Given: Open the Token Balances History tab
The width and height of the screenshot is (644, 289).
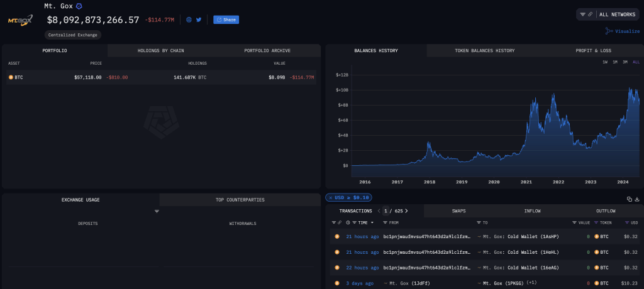Looking at the screenshot, I should pyautogui.click(x=485, y=50).
